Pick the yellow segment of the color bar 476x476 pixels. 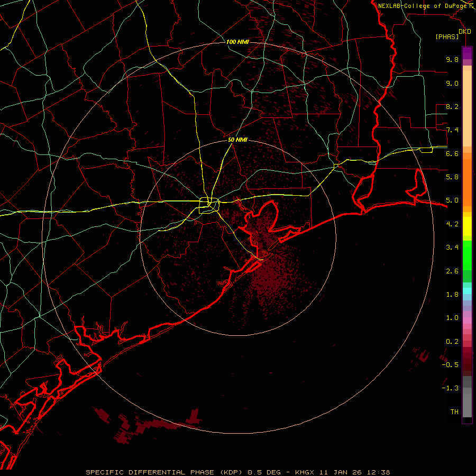coord(467,226)
